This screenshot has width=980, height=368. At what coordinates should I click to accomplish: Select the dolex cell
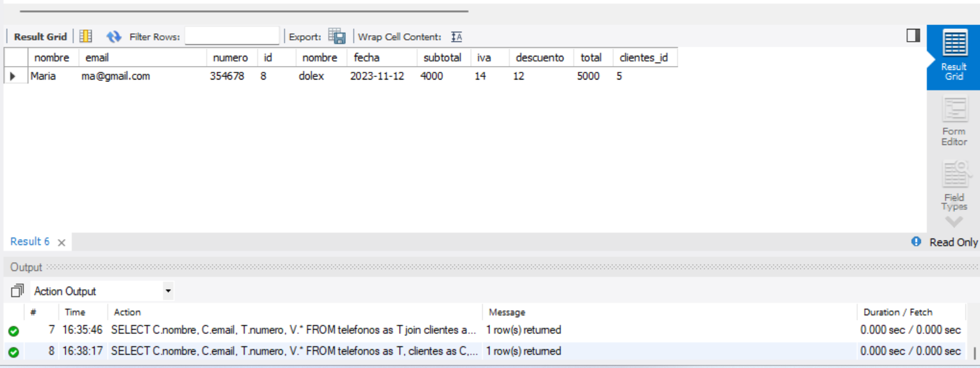(322, 76)
